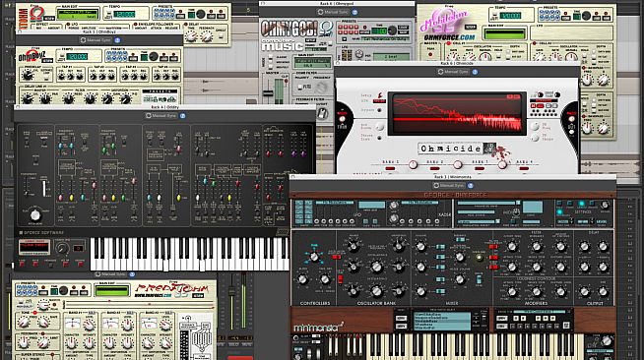The image size is (644, 360).
Task: Click the large black preset knob in OhmBoyz
Action: point(154,57)
